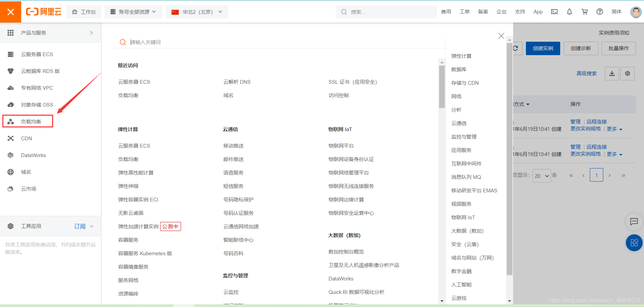Open 云解析 DNS under 最近访问

point(237,82)
